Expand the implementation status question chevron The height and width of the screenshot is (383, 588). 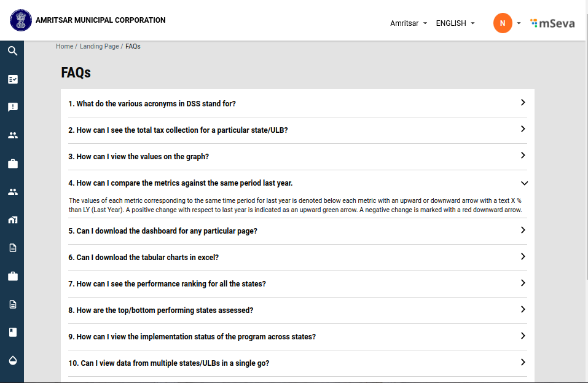click(523, 336)
